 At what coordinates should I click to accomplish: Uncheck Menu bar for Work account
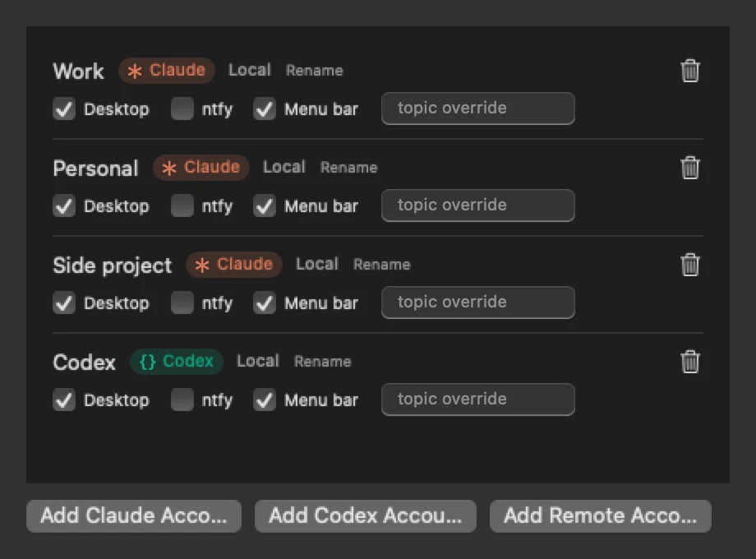click(265, 109)
